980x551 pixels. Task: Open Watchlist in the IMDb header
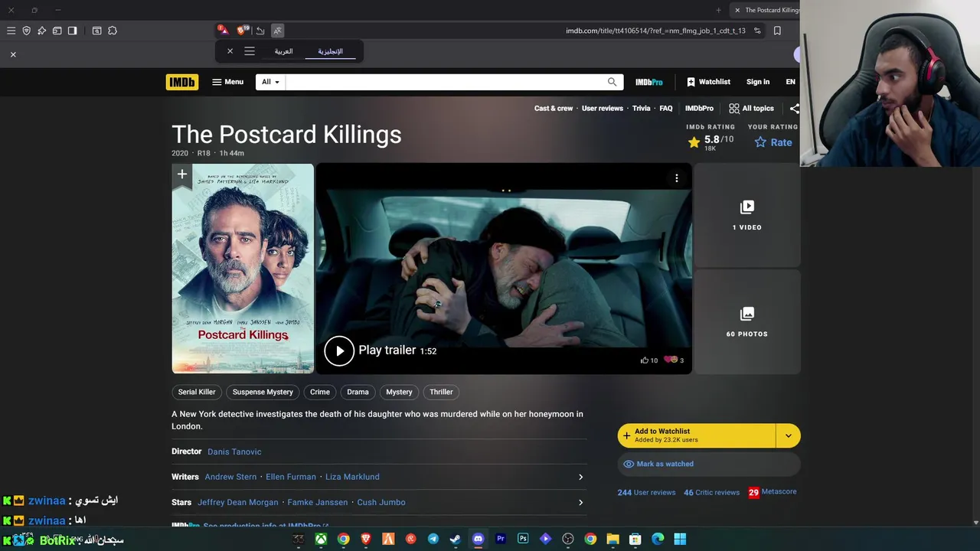tap(708, 82)
